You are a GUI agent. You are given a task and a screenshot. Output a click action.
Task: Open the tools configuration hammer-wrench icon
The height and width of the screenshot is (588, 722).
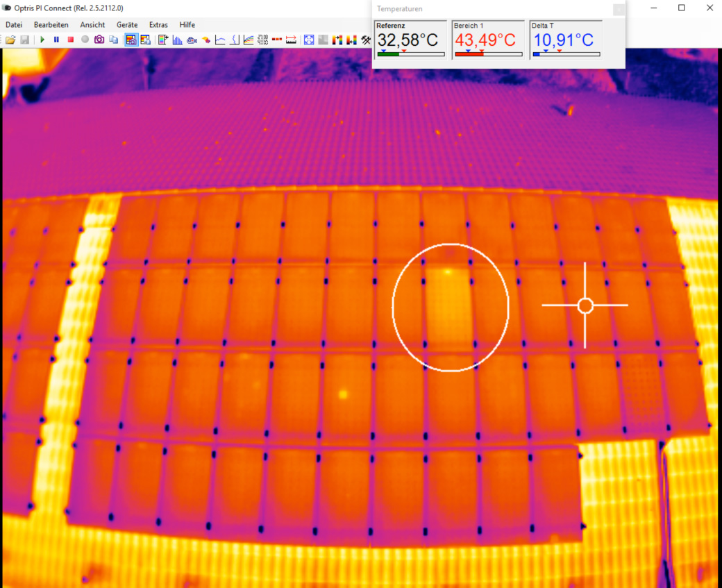[x=366, y=40]
